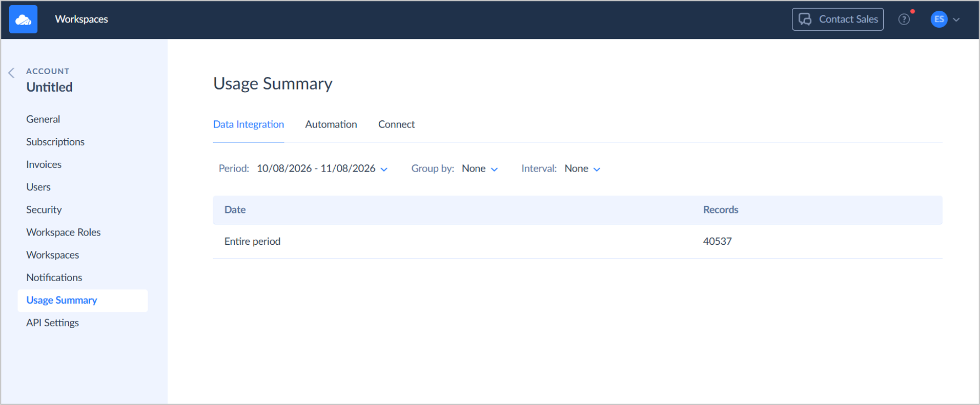Switch to the Data Integration tab
Screen dimensions: 980x405
(249, 124)
